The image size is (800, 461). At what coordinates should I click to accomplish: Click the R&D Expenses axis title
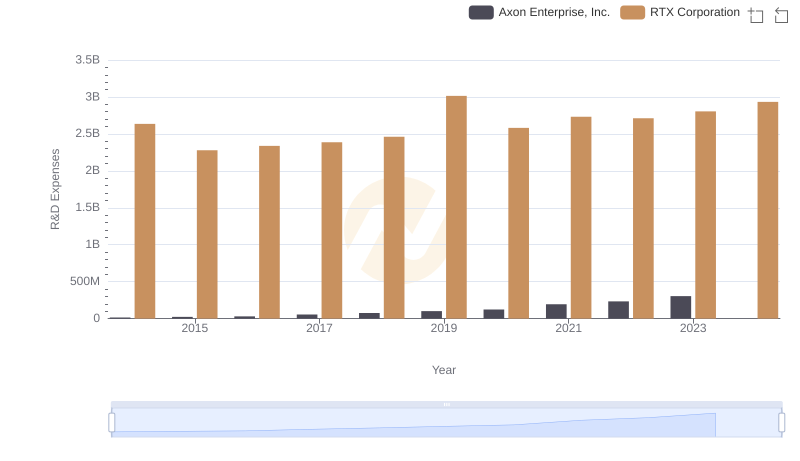(55, 189)
